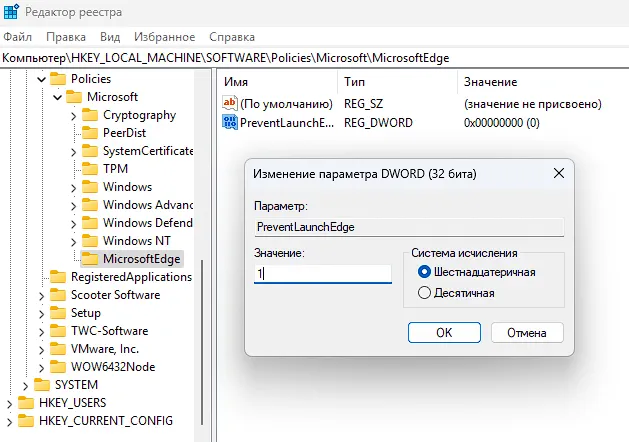
Task: Click the Значение input field
Action: pyautogui.click(x=323, y=274)
